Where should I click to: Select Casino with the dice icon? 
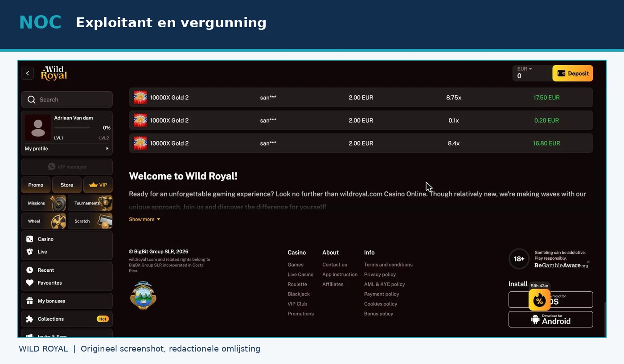[67, 239]
